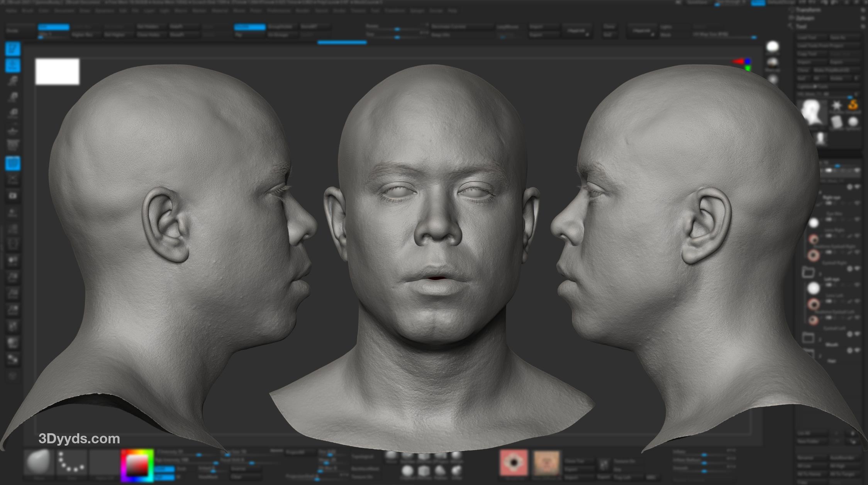868x485 pixels.
Task: Open the dotted stroke type selector
Action: pyautogui.click(x=72, y=462)
